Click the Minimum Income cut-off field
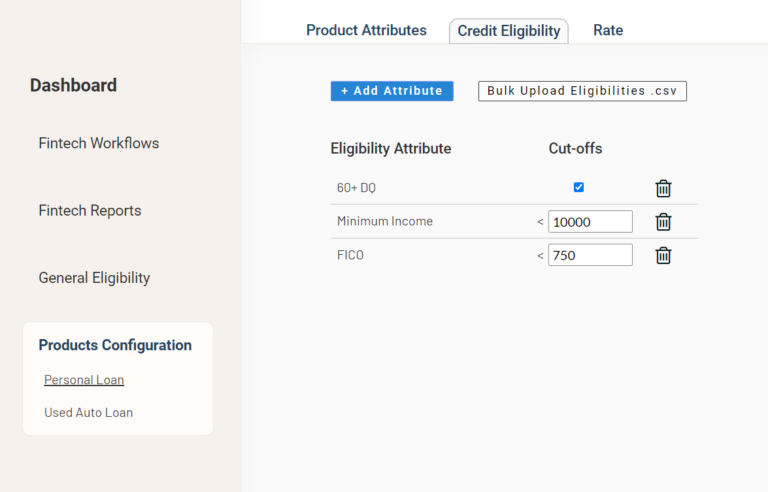768x492 pixels. [590, 221]
